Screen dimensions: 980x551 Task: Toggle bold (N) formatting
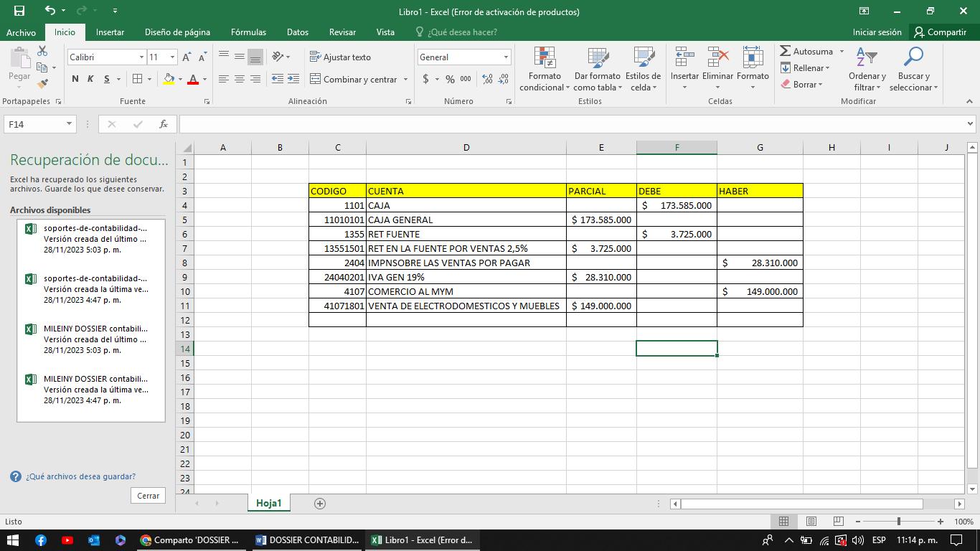point(75,79)
